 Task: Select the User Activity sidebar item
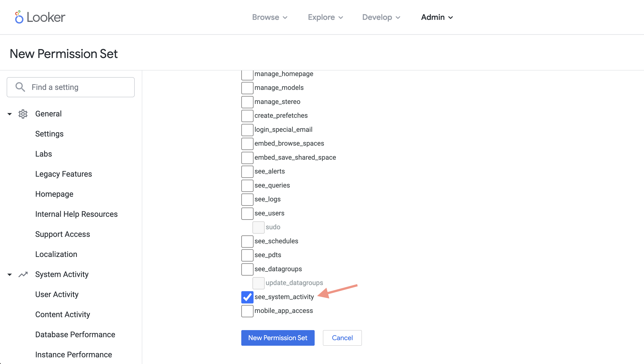pos(57,294)
